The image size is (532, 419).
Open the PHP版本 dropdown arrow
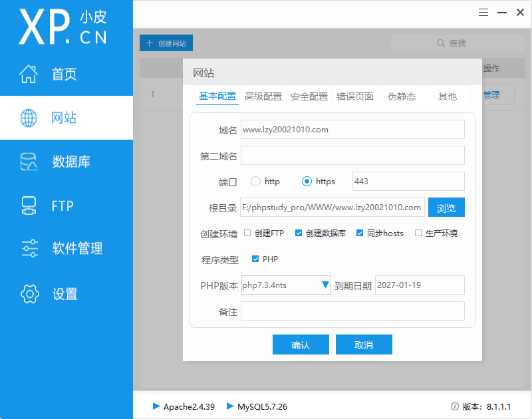(325, 285)
